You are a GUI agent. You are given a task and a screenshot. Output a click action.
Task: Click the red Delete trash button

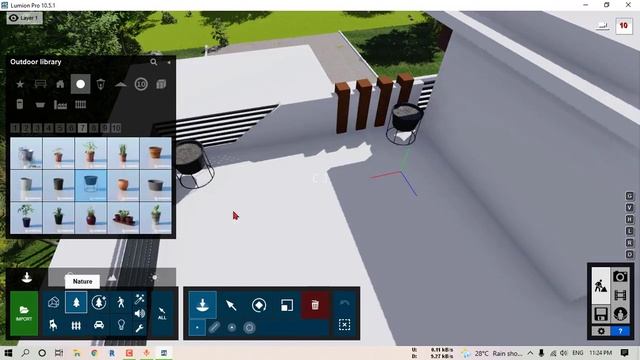point(315,305)
